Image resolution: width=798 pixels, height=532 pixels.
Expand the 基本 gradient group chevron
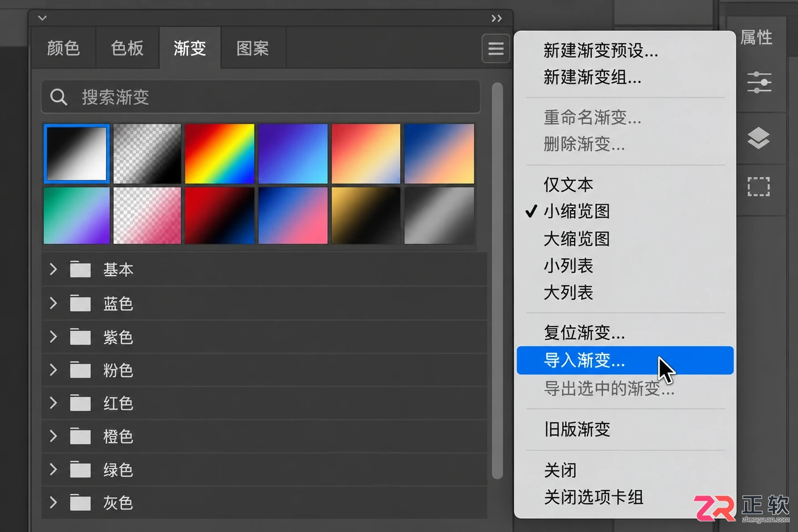click(53, 269)
